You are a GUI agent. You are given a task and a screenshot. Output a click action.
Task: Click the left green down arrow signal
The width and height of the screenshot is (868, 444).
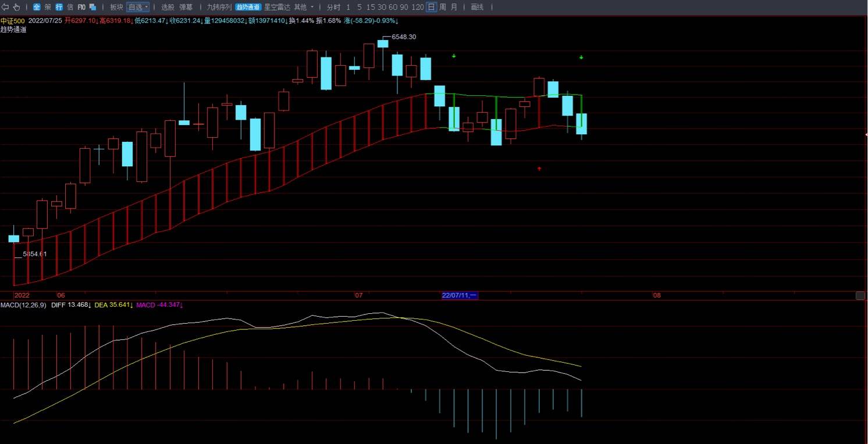pyautogui.click(x=454, y=56)
